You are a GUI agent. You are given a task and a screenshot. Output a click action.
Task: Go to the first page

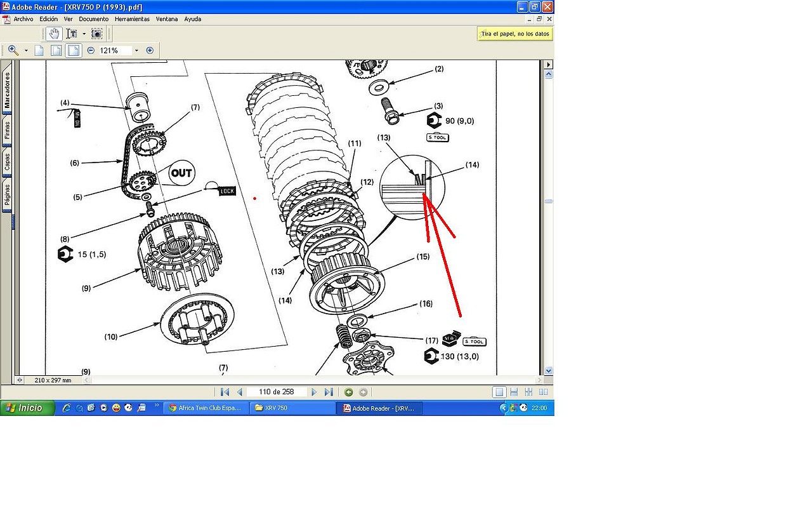pos(224,392)
